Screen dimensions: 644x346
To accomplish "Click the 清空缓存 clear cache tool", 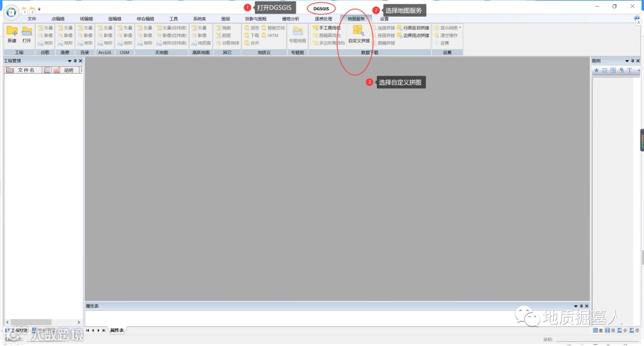I will point(445,35).
